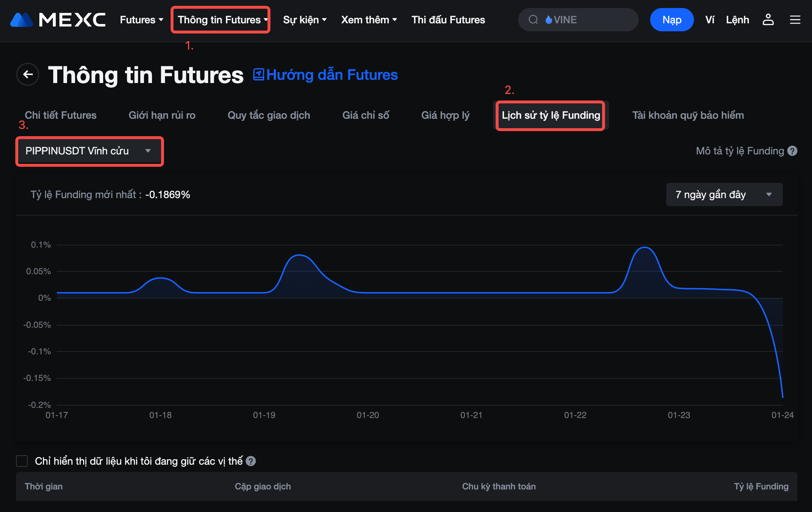The height and width of the screenshot is (512, 812).
Task: Open the 7 ngày gần đây range dropdown
Action: [x=724, y=194]
